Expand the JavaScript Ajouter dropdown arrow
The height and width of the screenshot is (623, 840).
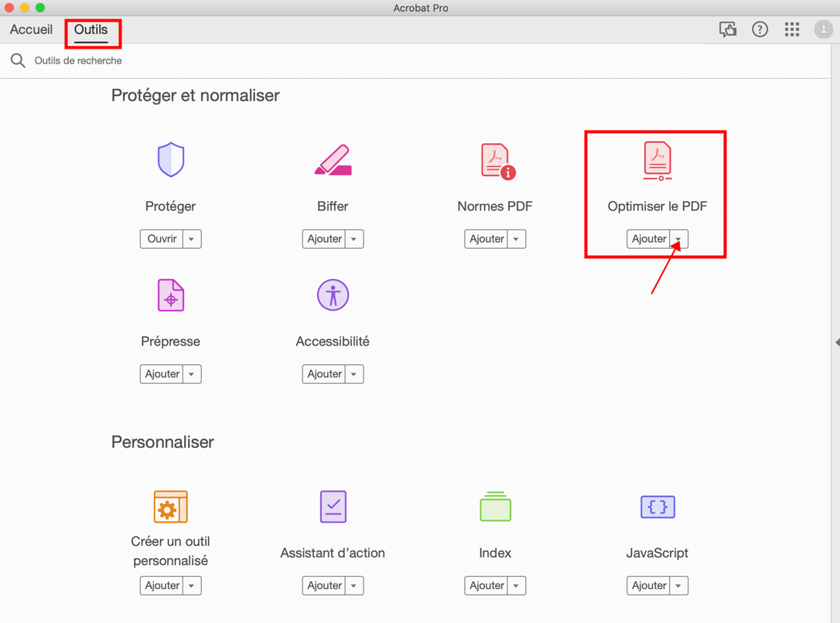tap(679, 586)
